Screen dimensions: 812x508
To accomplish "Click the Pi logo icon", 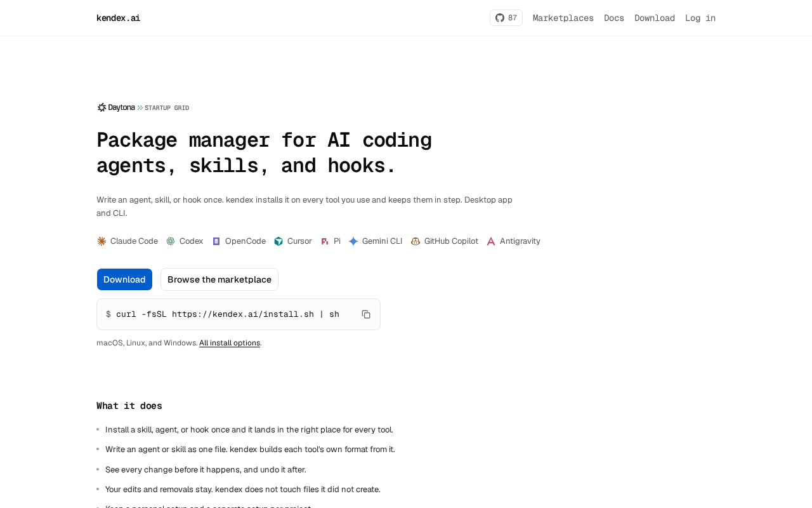I will coord(325,241).
